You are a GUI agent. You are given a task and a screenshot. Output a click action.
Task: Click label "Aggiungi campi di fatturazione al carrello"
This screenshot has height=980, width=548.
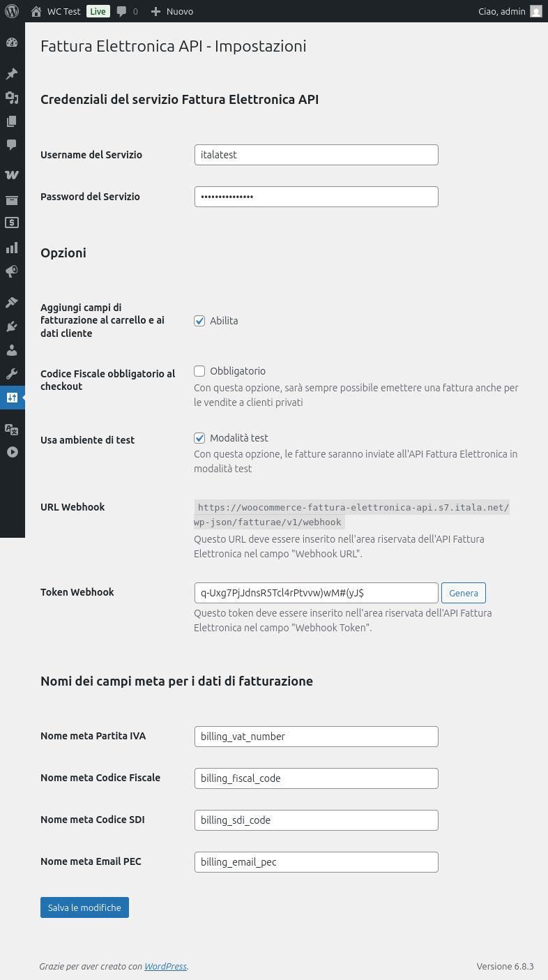102,320
